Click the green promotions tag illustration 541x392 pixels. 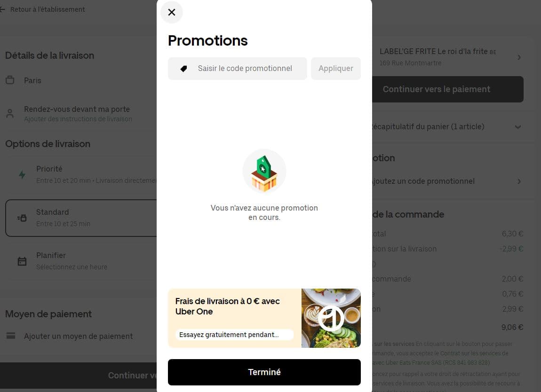coord(264,171)
